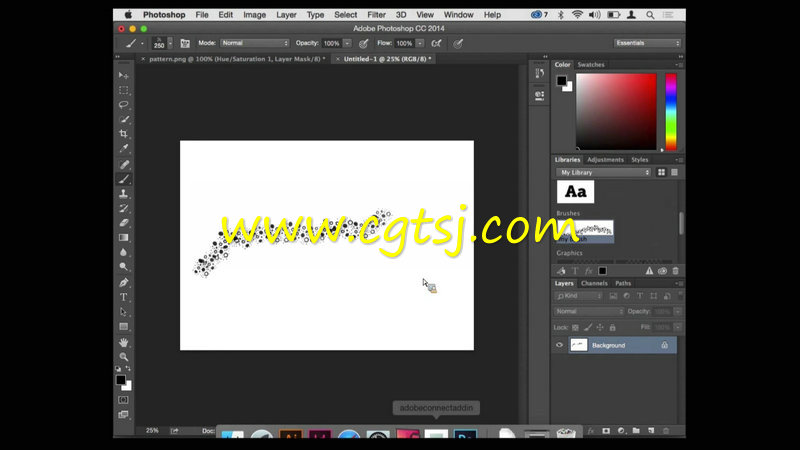Open the layer Kind filter dropdown

[579, 296]
